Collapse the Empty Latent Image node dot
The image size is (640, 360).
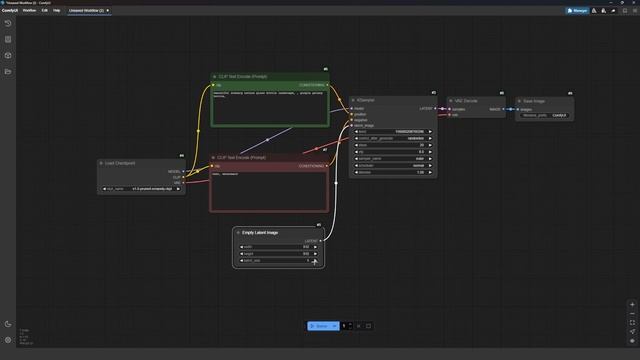(x=238, y=232)
